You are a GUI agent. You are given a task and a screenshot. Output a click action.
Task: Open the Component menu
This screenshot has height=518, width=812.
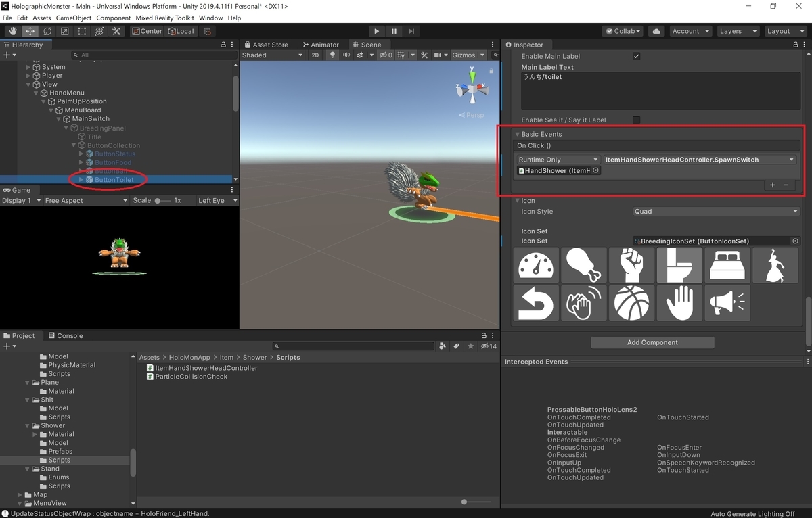[x=114, y=18]
